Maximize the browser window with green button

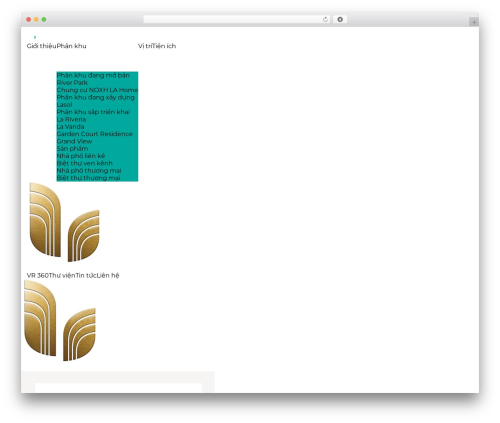[44, 20]
